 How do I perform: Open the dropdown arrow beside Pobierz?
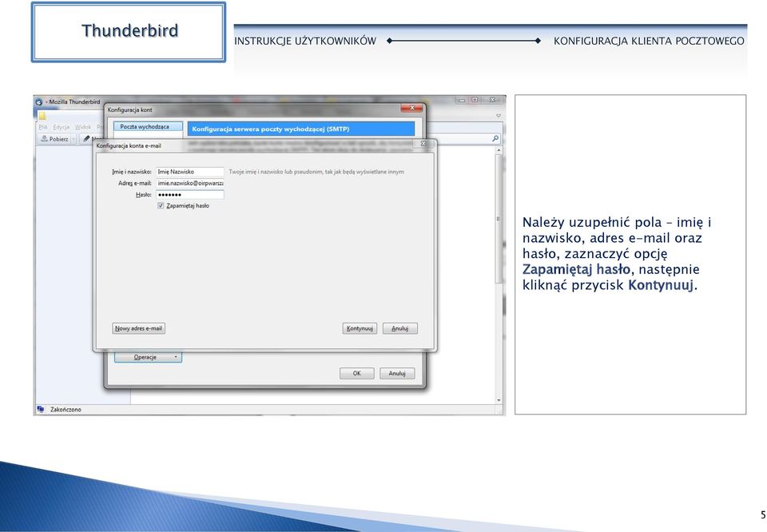click(x=74, y=139)
